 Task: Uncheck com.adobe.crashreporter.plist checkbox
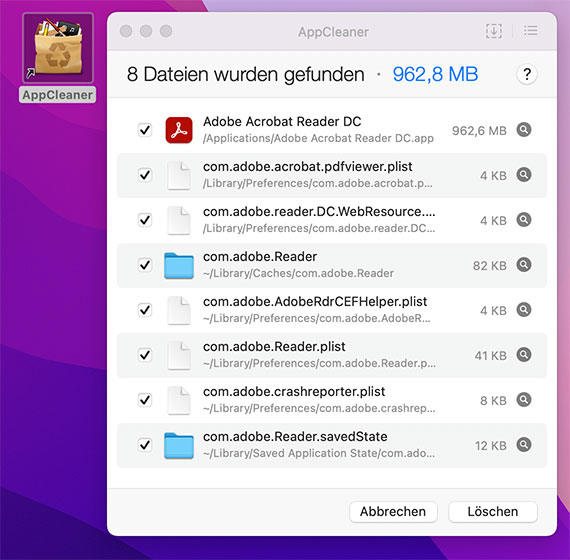[x=145, y=400]
